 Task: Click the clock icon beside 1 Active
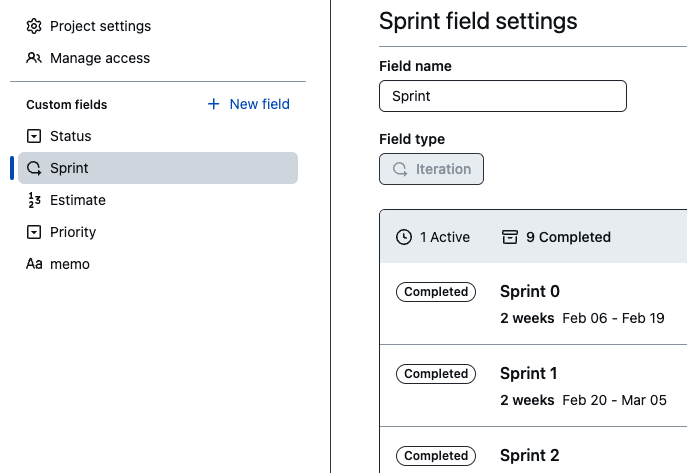click(404, 237)
